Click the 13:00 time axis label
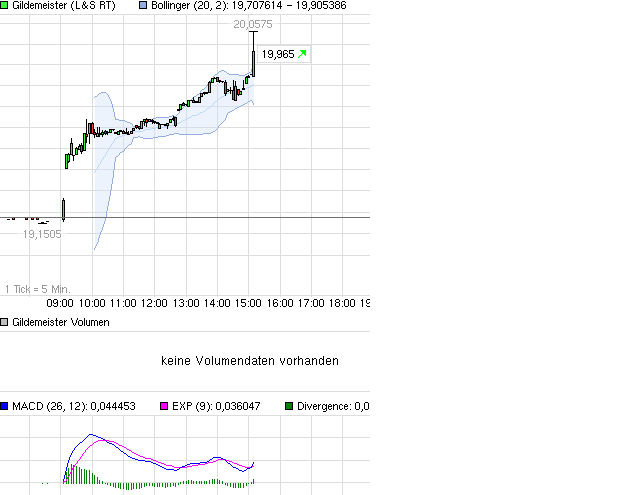 click(186, 303)
